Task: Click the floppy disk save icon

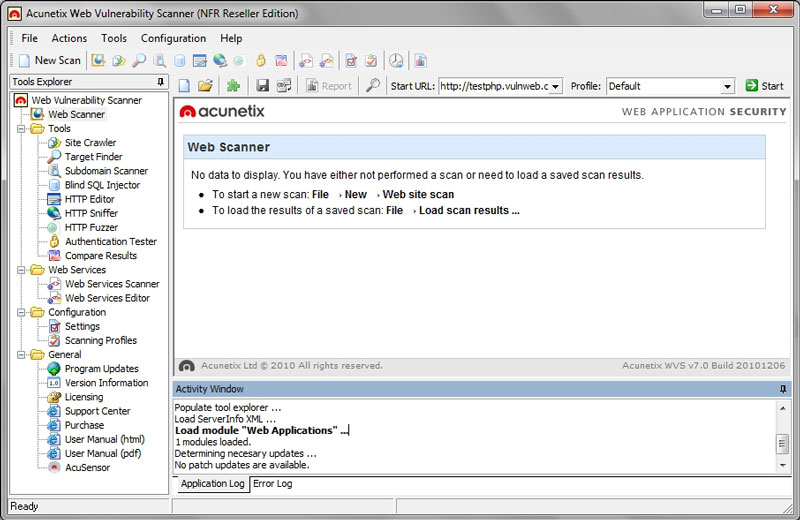Action: pyautogui.click(x=262, y=86)
